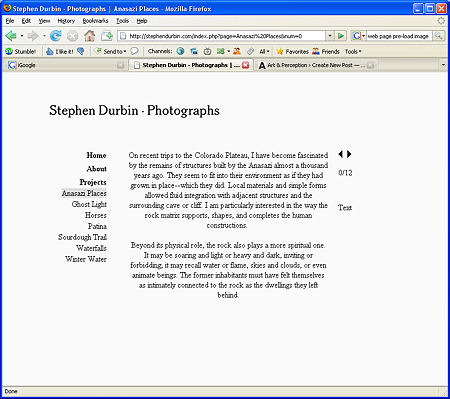450x399 pixels.
Task: Open the Ghost Light project
Action: (x=89, y=204)
